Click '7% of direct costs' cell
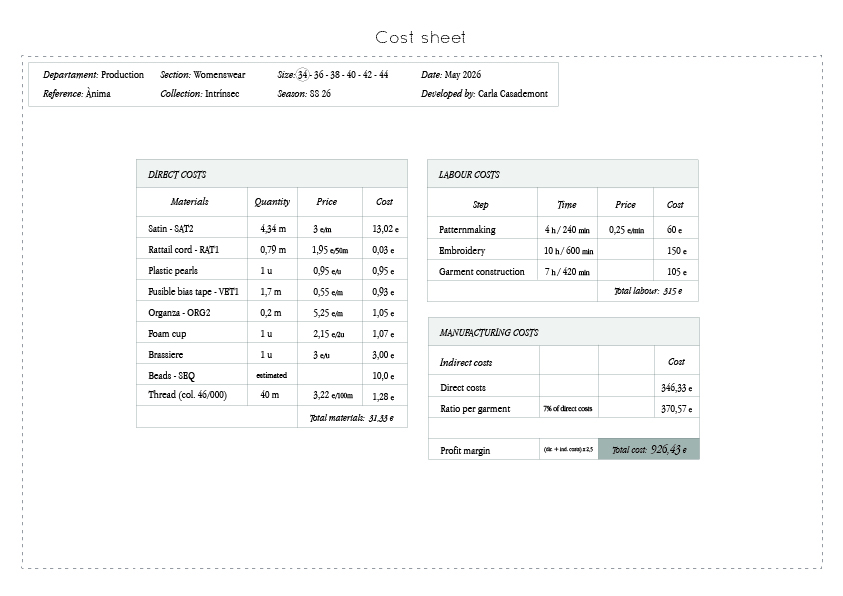Image resolution: width=843 pixels, height=596 pixels. click(x=568, y=408)
